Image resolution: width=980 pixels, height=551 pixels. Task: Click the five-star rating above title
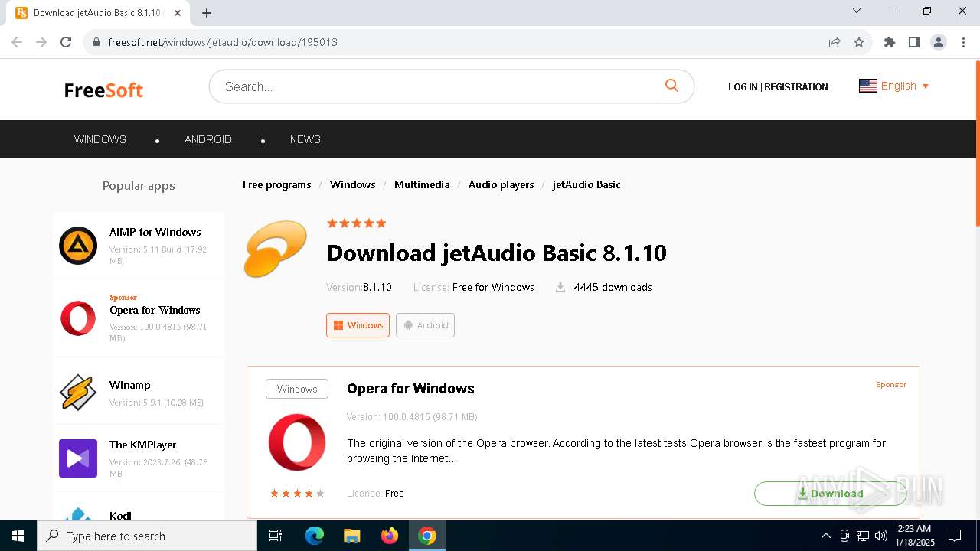[x=356, y=223]
